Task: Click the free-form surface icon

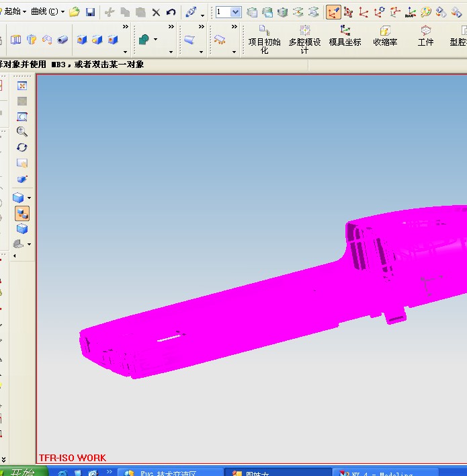Action: (189, 40)
